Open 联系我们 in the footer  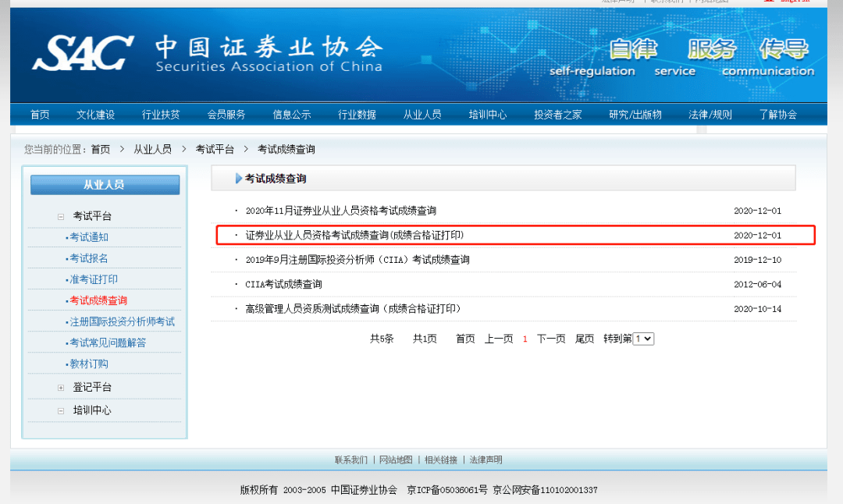[x=353, y=460]
